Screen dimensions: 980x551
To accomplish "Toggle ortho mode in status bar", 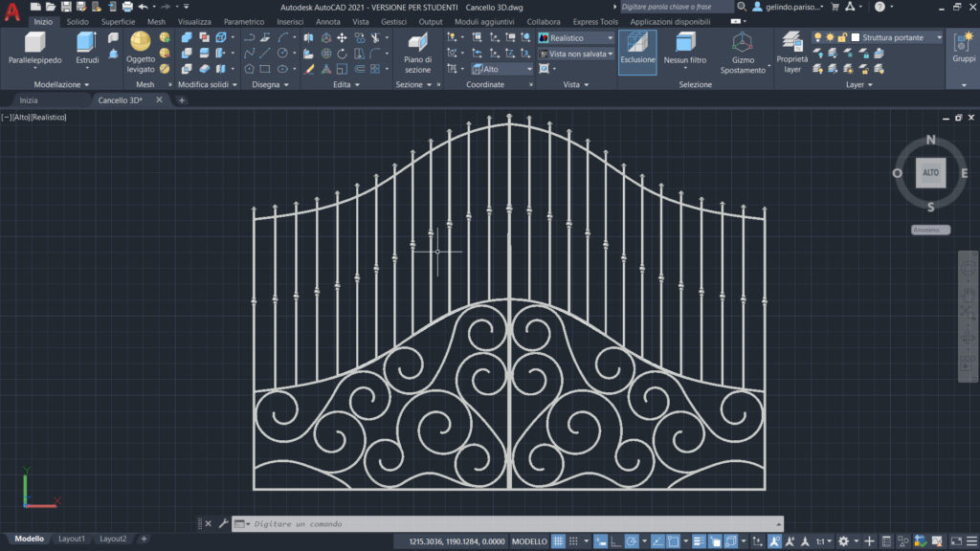I will pos(616,541).
